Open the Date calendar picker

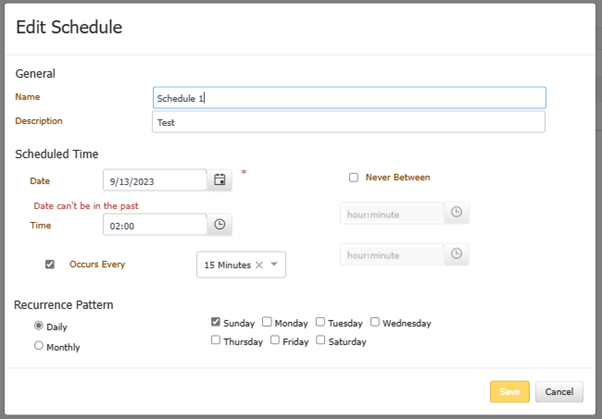pyautogui.click(x=220, y=180)
